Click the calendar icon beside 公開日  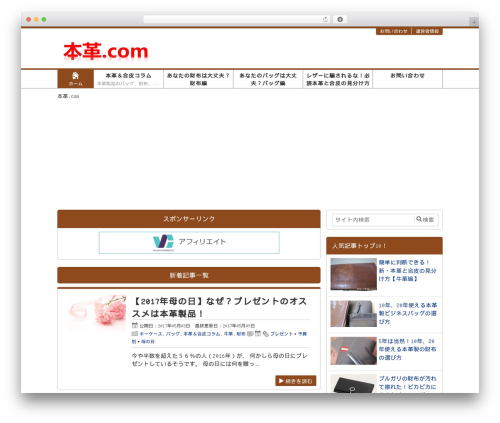[x=135, y=325]
